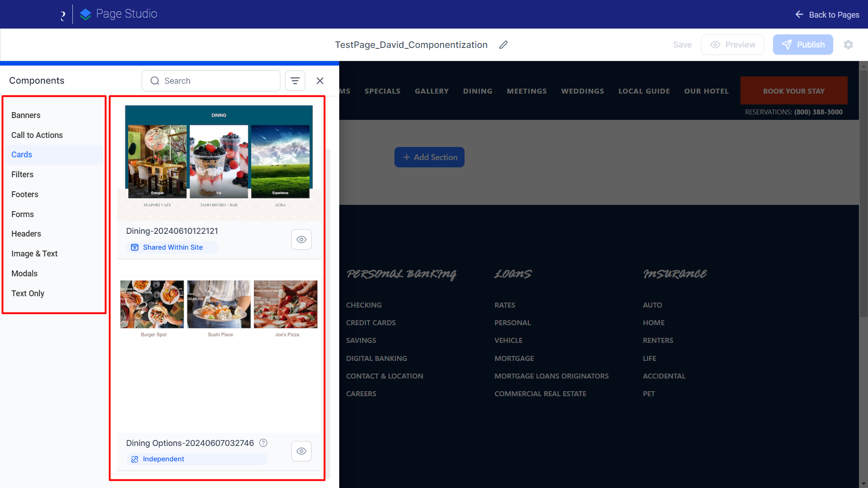868x488 pixels.
Task: Select the Cards category
Action: 54,155
